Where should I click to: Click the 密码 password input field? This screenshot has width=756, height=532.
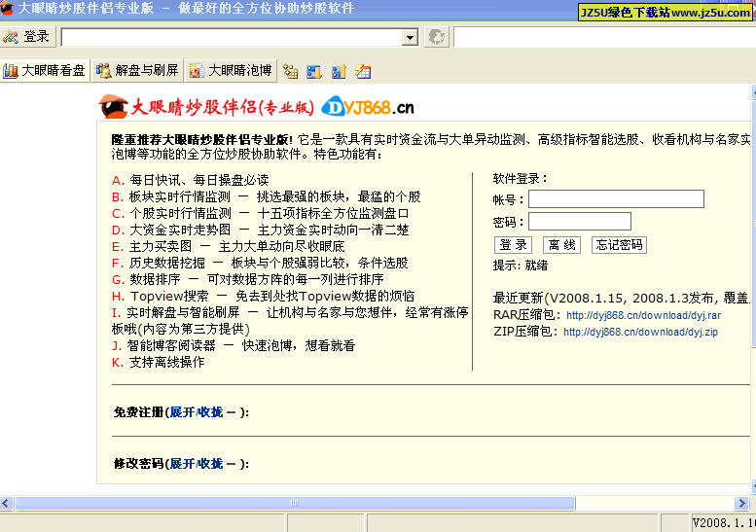click(x=580, y=221)
